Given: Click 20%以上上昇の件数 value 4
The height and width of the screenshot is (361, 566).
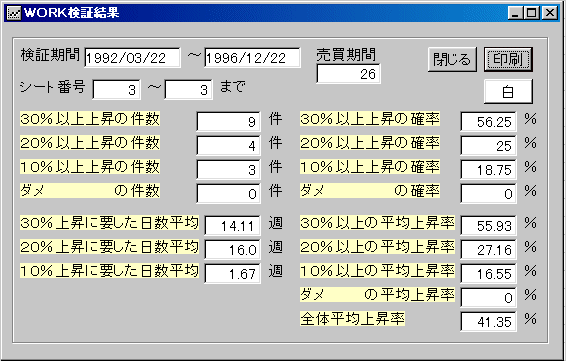Looking at the screenshot, I should [x=228, y=145].
